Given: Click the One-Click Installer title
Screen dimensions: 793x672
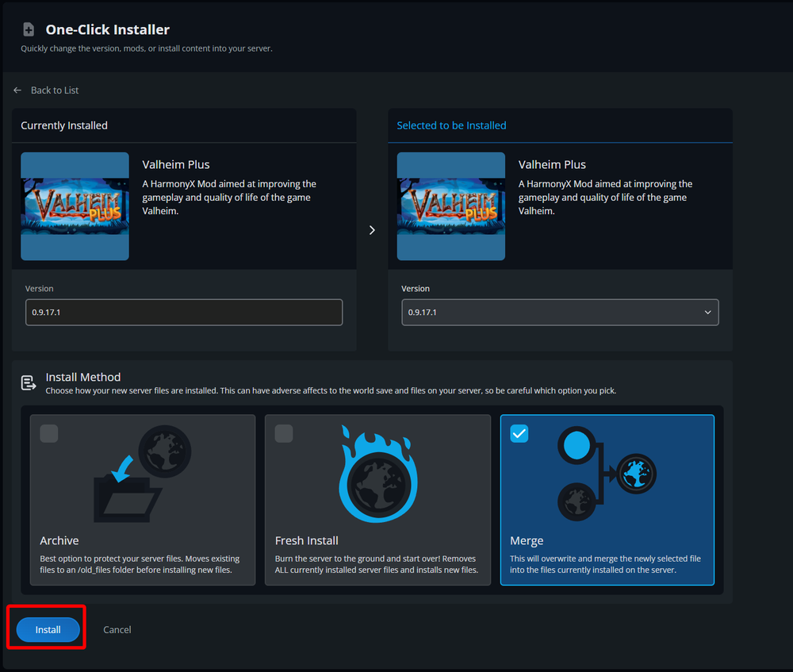Looking at the screenshot, I should [x=108, y=29].
